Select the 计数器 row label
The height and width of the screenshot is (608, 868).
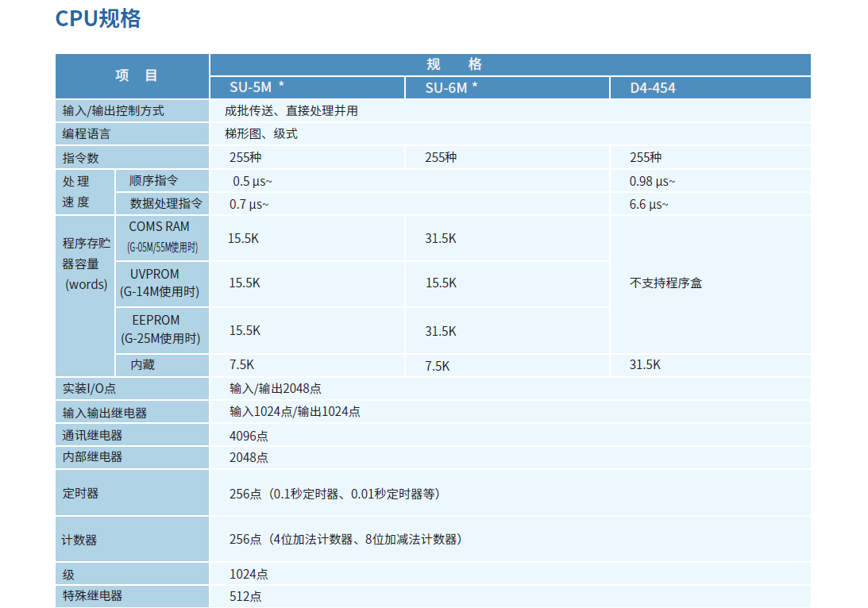[x=81, y=540]
